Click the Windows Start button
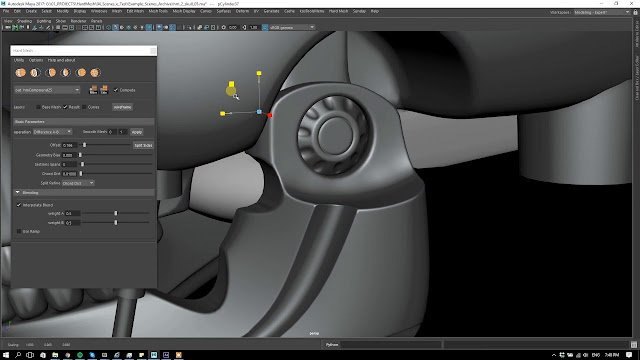This screenshot has width=640, height=360. pyautogui.click(x=6, y=355)
